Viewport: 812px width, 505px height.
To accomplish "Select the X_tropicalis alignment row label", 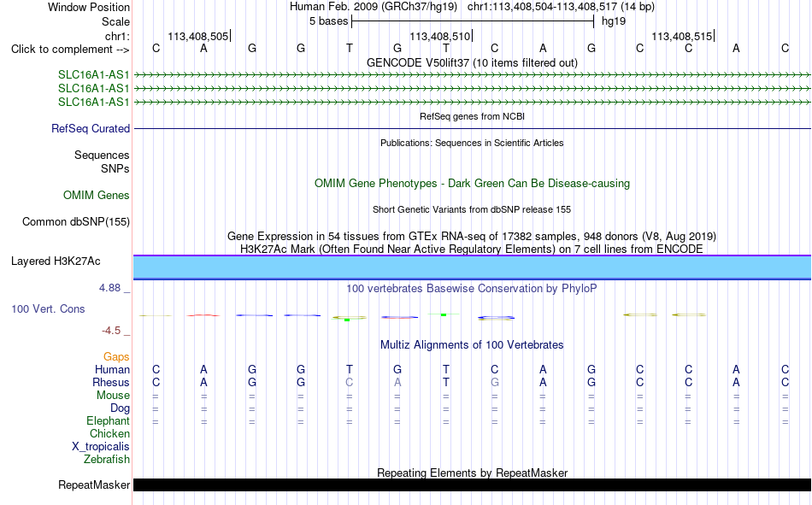I will click(101, 447).
